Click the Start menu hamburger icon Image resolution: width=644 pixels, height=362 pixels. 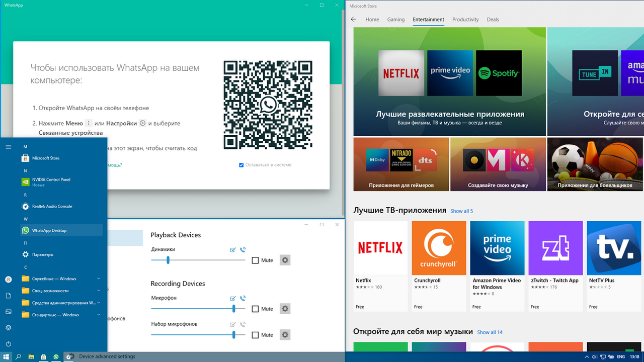[8, 147]
